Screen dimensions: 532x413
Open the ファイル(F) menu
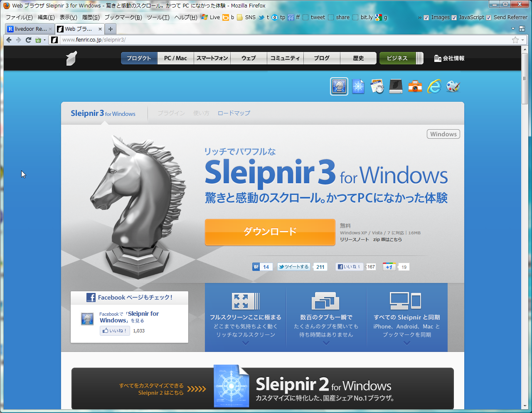(x=19, y=17)
